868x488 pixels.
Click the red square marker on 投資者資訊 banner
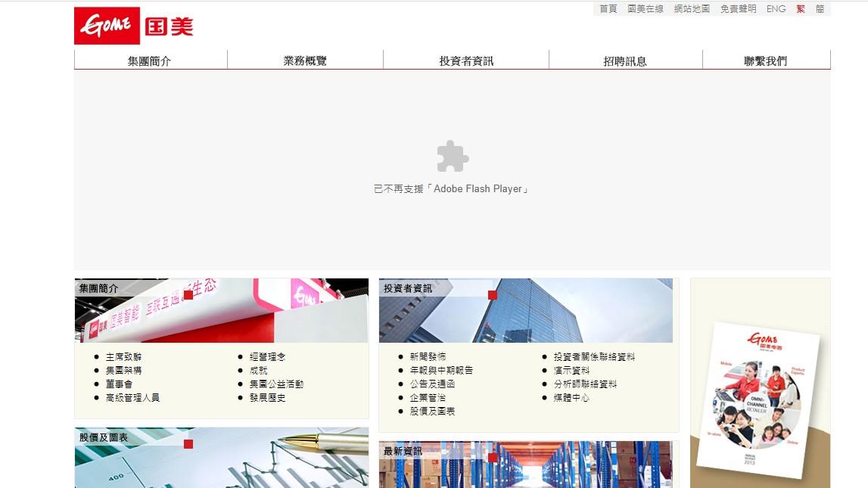tap(495, 295)
